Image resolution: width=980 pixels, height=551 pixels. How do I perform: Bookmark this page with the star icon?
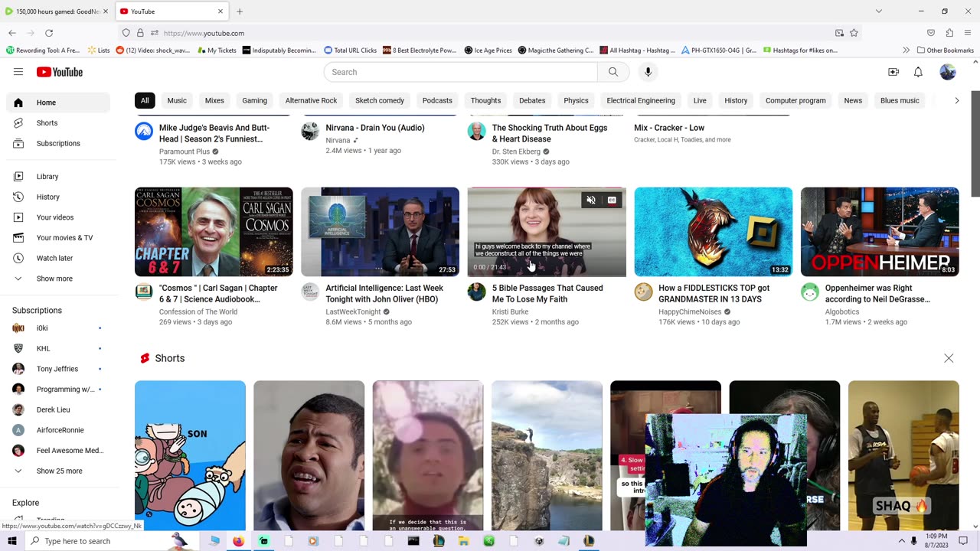[854, 33]
